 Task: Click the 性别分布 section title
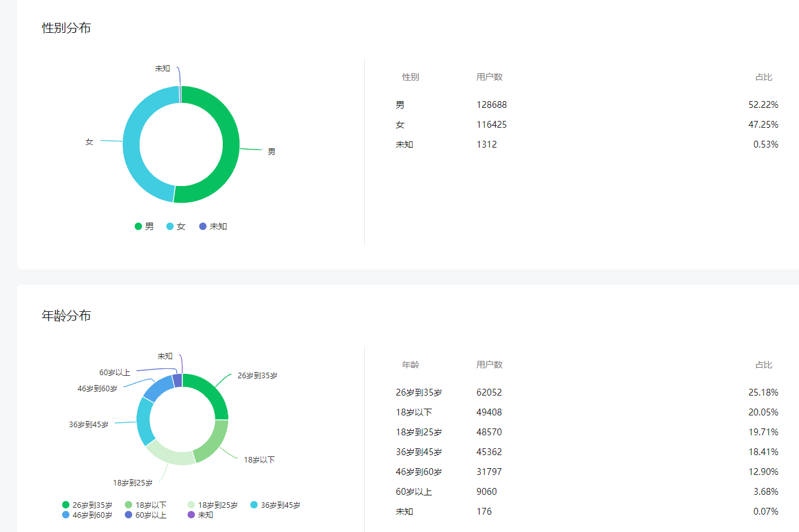click(x=66, y=28)
